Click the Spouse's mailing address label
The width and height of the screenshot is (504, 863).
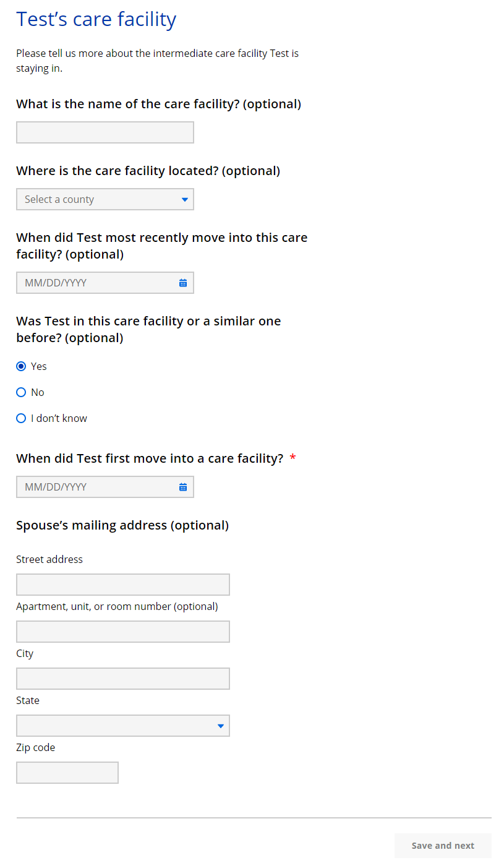click(122, 525)
